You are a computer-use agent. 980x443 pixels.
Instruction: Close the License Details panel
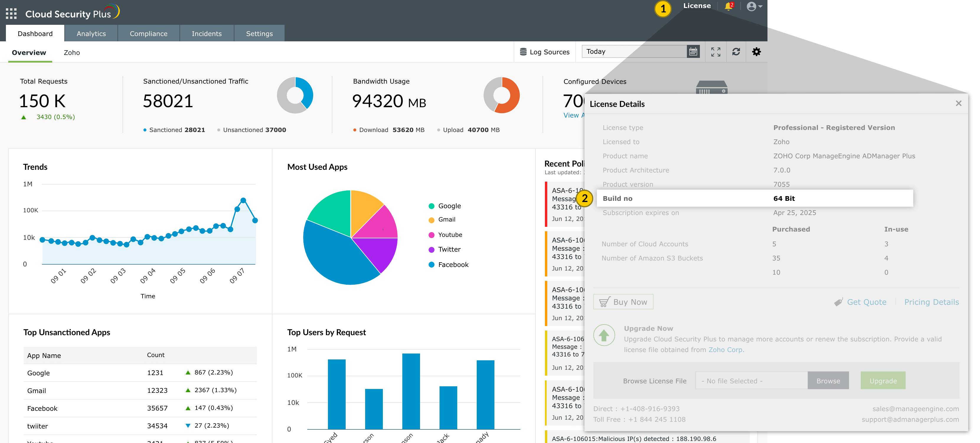click(958, 104)
